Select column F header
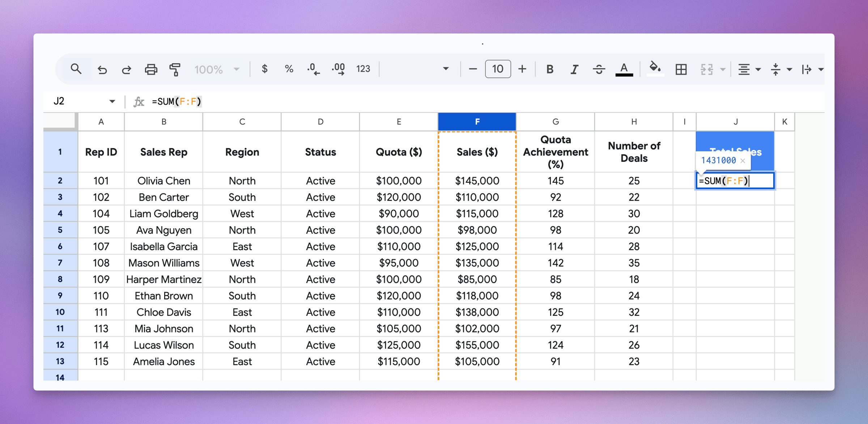 pos(477,122)
